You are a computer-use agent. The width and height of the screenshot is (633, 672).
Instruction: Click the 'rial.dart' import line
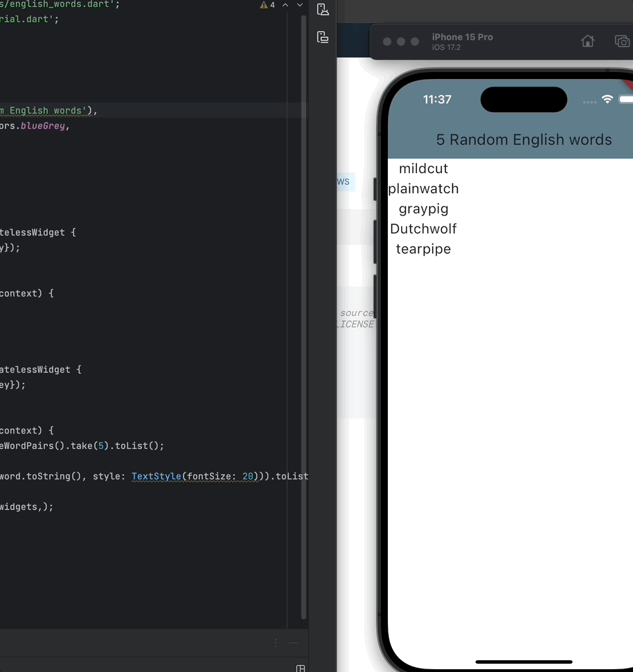pos(29,19)
